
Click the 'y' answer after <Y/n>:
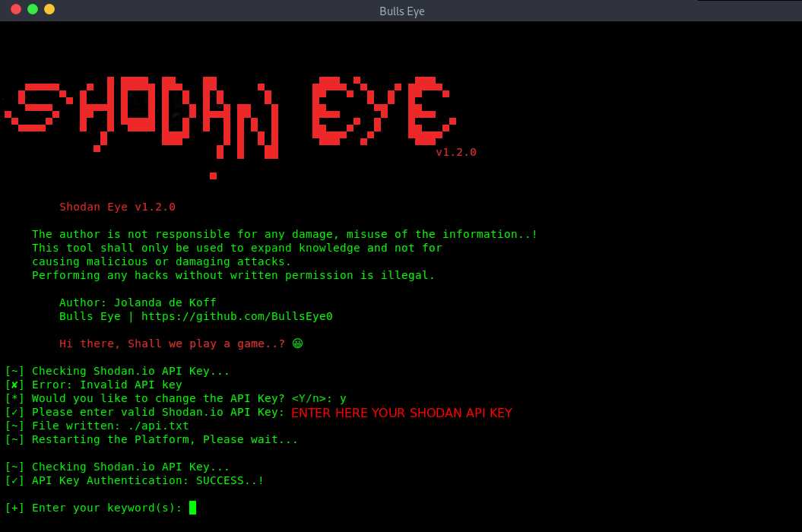tap(343, 399)
